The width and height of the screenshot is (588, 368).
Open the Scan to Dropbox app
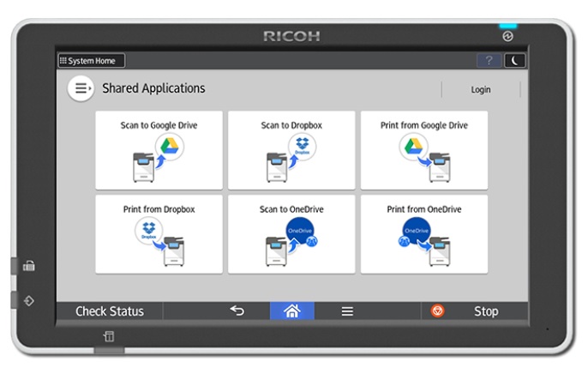[x=291, y=150]
